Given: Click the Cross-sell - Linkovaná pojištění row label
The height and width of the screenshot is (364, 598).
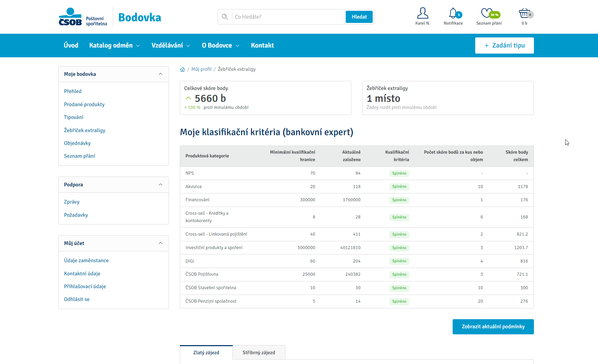Looking at the screenshot, I should click(216, 234).
